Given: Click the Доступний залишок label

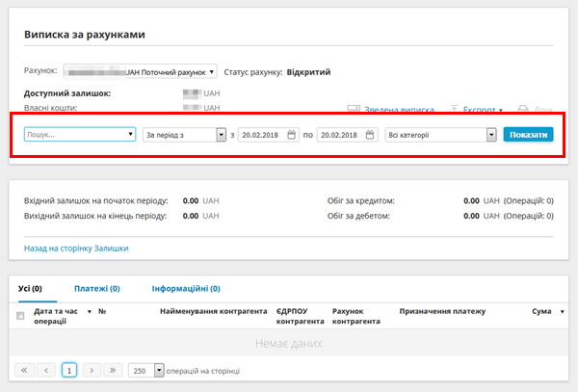Looking at the screenshot, I should pos(67,93).
